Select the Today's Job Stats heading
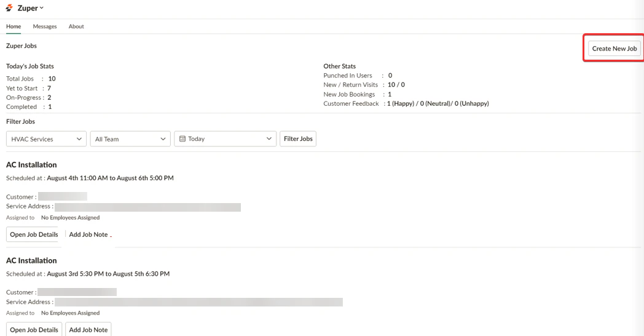The image size is (644, 336). (30, 66)
